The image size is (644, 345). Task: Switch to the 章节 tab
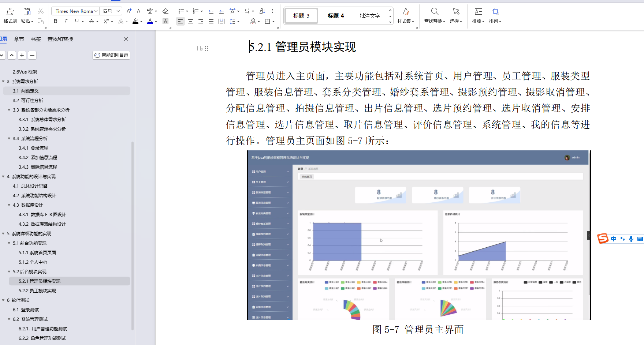[x=19, y=39]
